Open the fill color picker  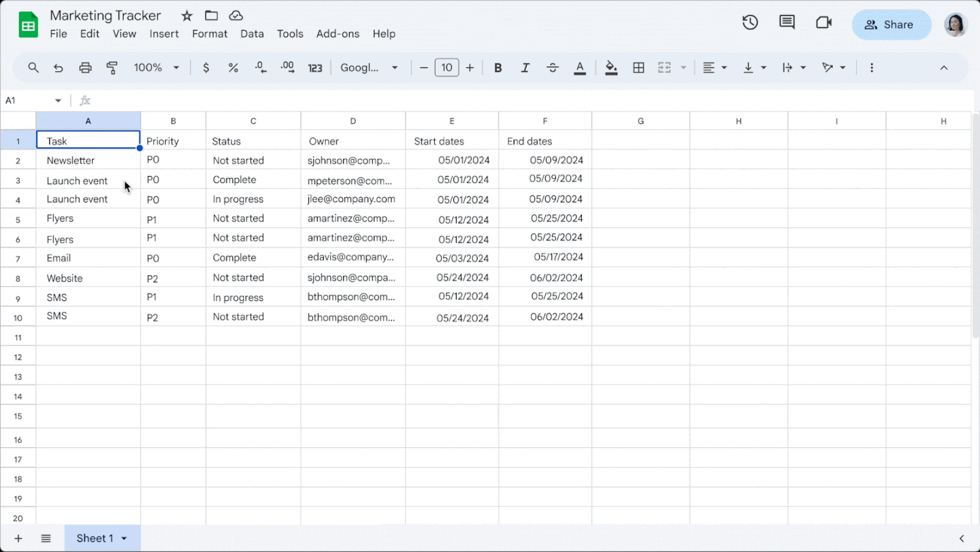click(611, 67)
